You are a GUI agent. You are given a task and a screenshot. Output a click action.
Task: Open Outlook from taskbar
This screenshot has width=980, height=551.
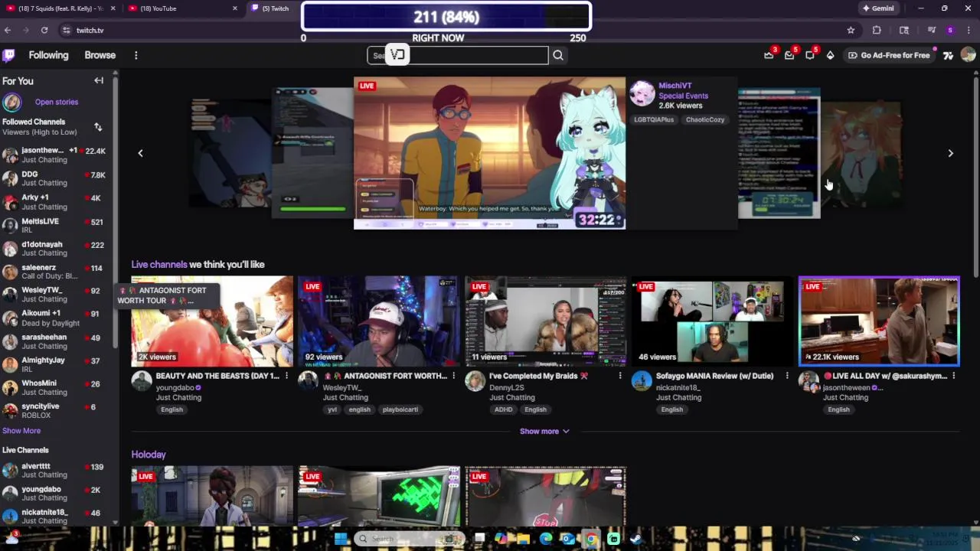coord(568,539)
